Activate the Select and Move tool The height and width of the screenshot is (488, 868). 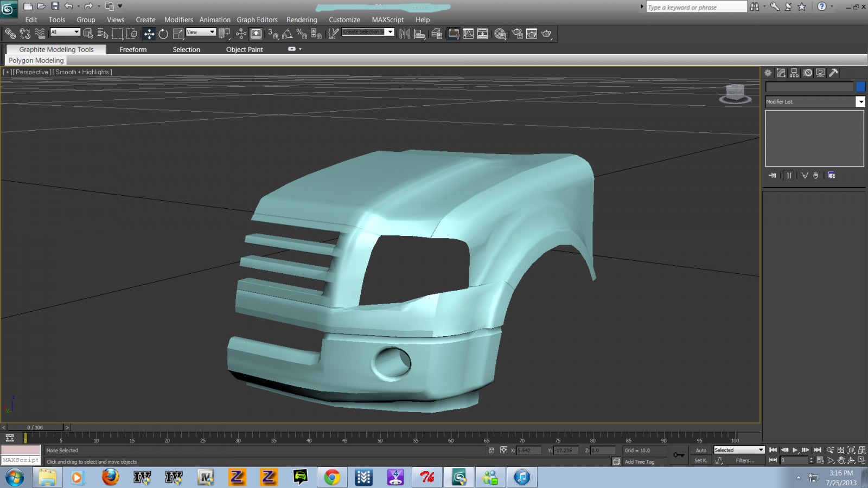pyautogui.click(x=149, y=34)
